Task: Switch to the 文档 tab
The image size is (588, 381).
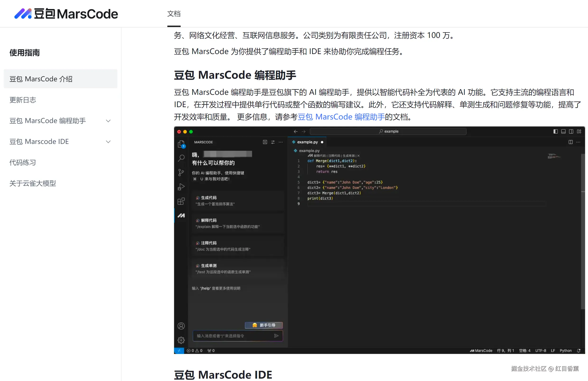Action: pyautogui.click(x=174, y=14)
